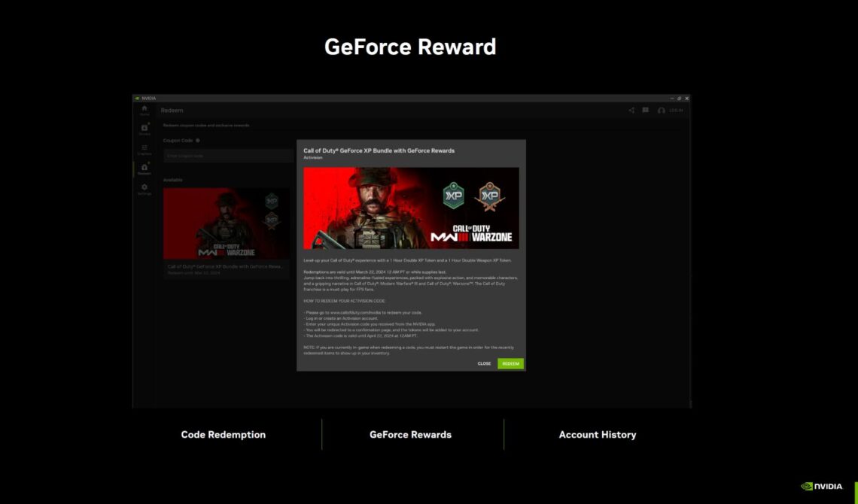Click CLOSE on the XP Bundle dialog

484,363
